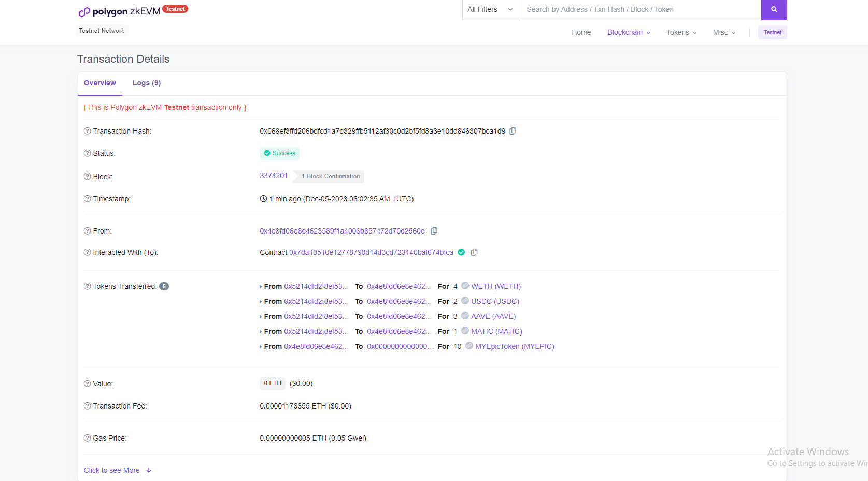
Task: Click the MATIC token icon
Action: coord(465,331)
